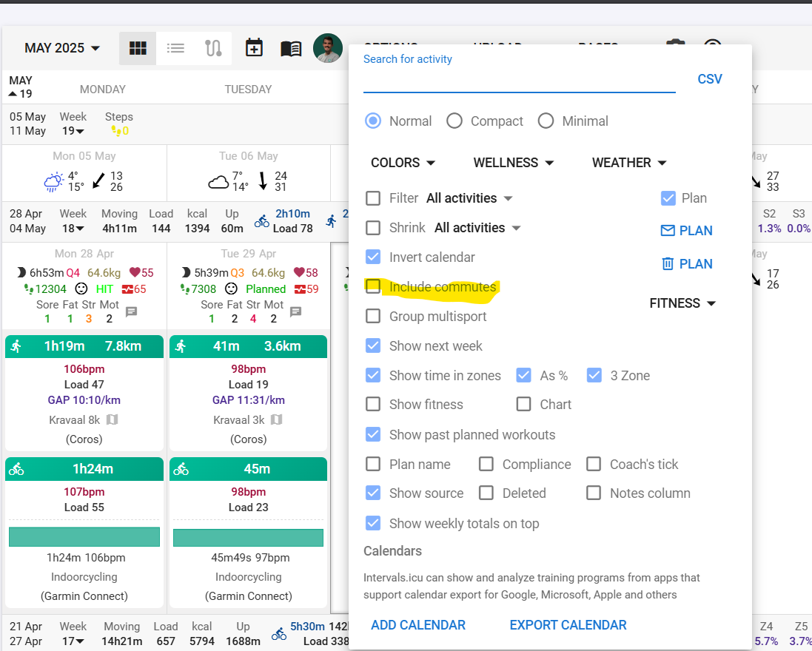The image size is (812, 651).
Task: Switch to the list view icon
Action: tap(175, 48)
